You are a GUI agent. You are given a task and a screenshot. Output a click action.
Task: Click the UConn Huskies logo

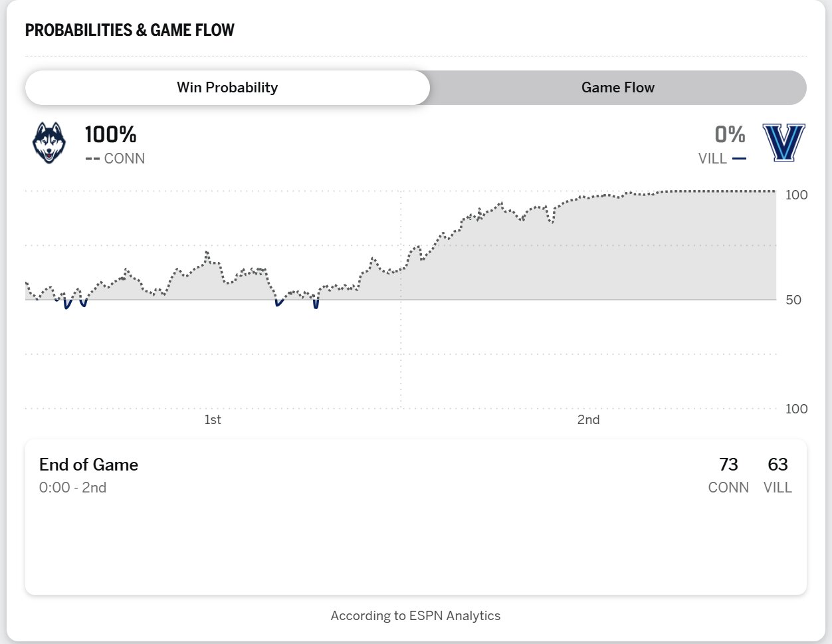(x=49, y=142)
